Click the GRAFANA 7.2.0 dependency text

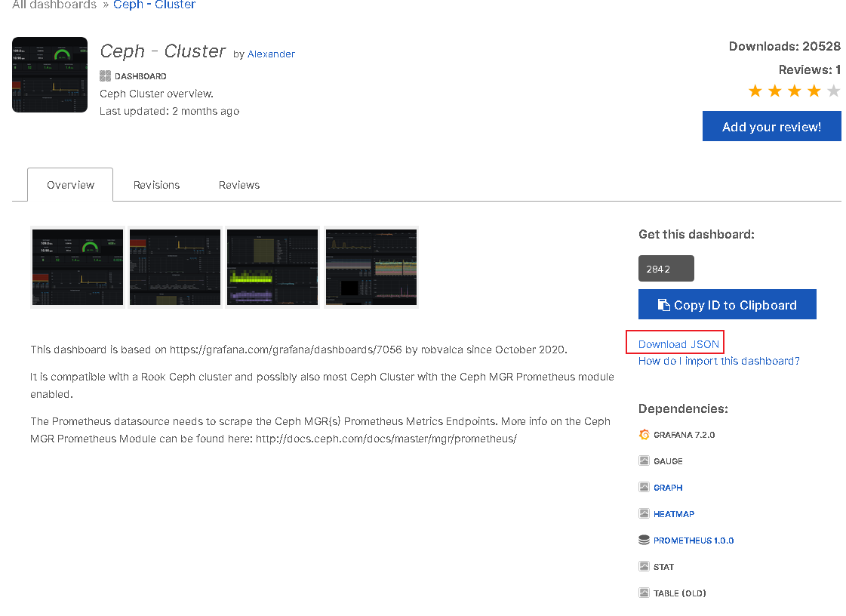[684, 435]
